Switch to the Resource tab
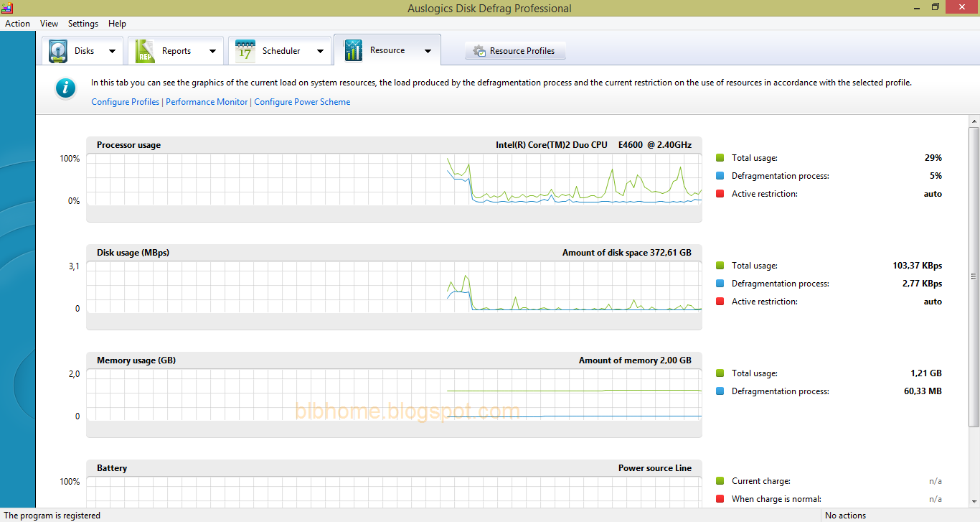The height and width of the screenshot is (522, 980). pos(387,50)
